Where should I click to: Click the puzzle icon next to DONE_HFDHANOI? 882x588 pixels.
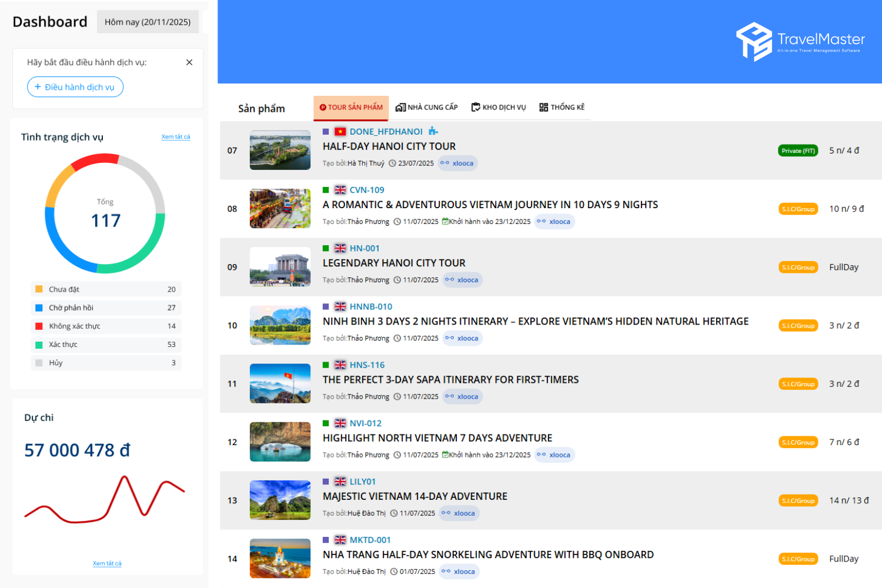[x=433, y=131]
